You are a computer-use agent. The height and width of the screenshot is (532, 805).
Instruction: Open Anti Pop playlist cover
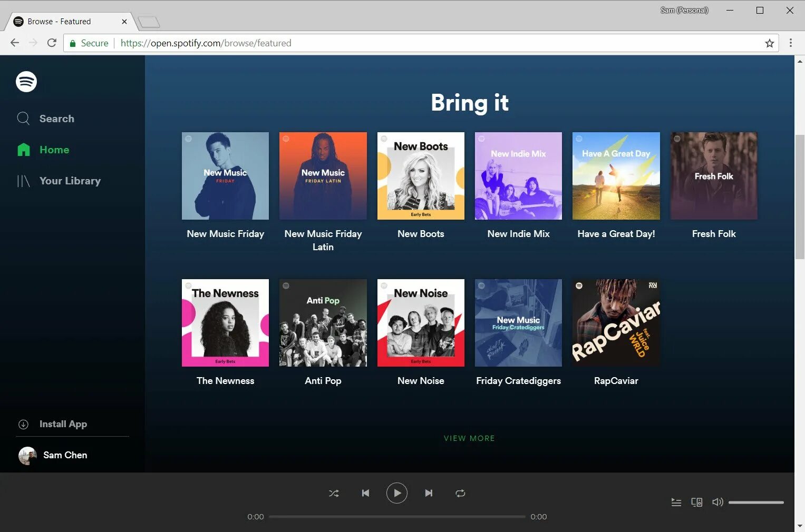(323, 323)
